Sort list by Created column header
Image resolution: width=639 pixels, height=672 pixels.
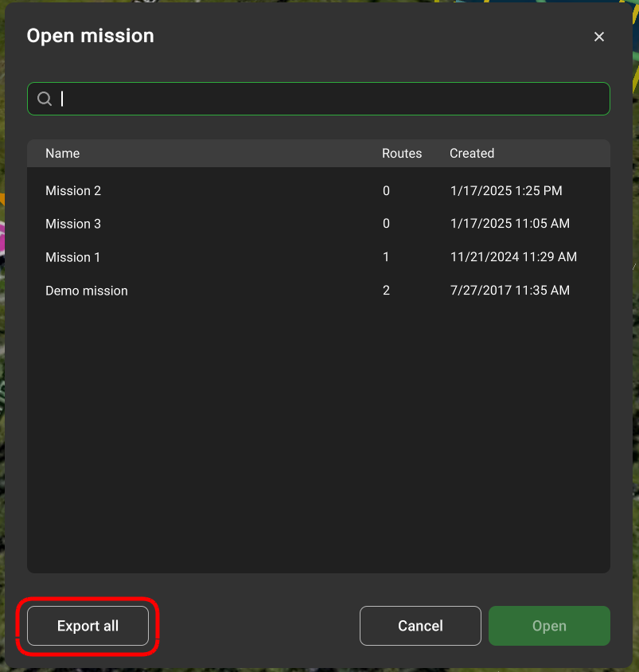pyautogui.click(x=472, y=154)
